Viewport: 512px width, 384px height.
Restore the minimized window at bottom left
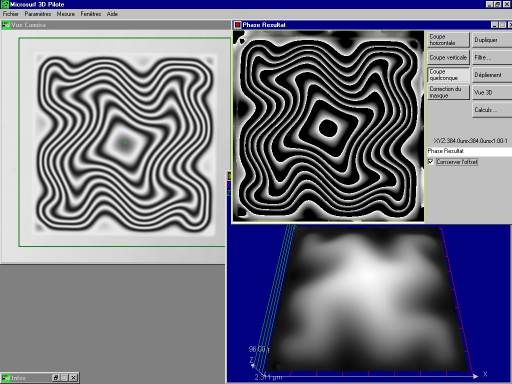click(56, 378)
